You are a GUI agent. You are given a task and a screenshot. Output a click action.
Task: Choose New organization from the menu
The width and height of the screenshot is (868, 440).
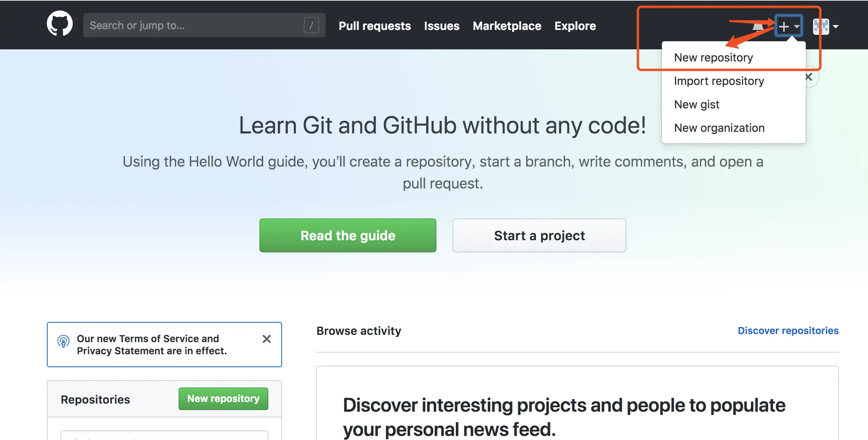click(719, 128)
